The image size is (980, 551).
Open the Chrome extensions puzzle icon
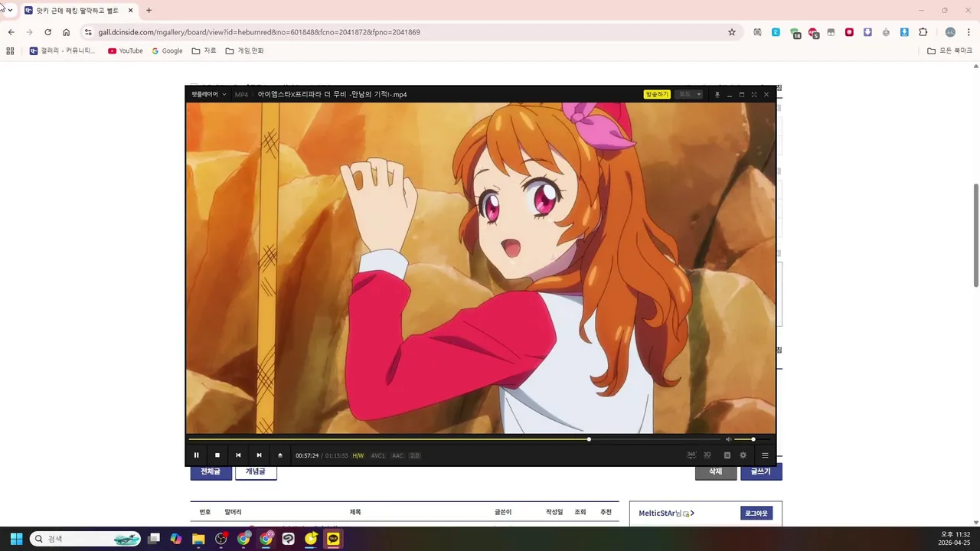(923, 32)
